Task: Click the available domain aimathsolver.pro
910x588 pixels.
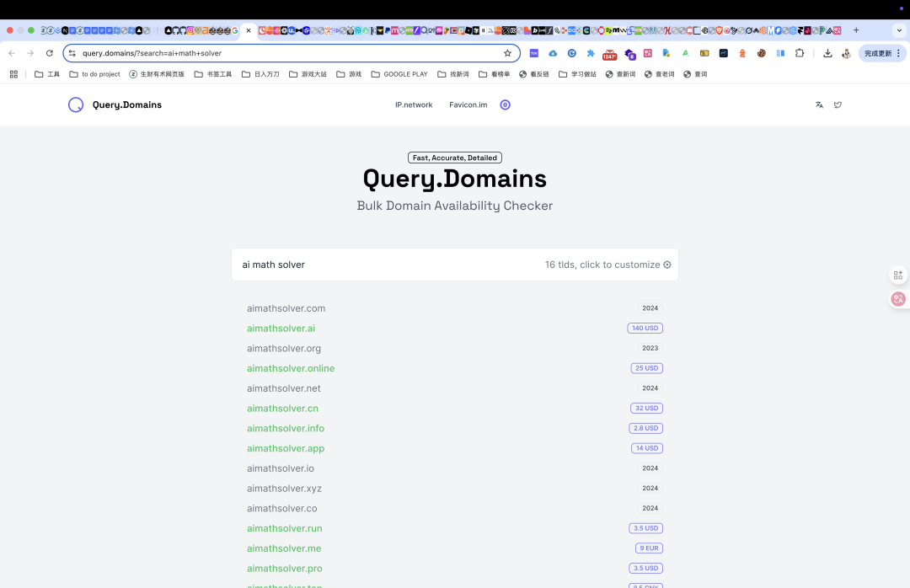Action: (285, 569)
